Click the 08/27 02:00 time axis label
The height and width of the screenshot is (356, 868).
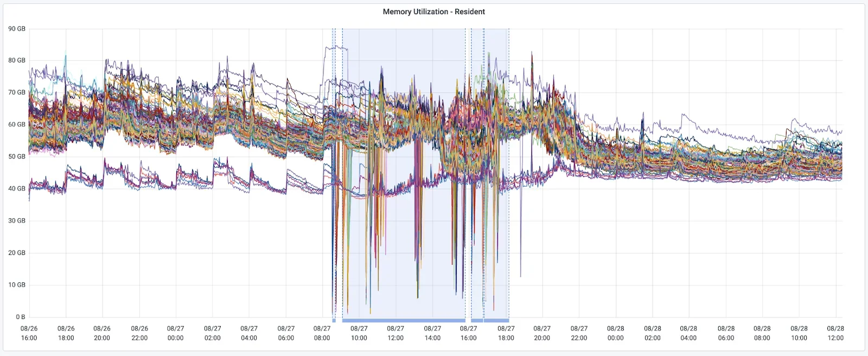coord(213,333)
